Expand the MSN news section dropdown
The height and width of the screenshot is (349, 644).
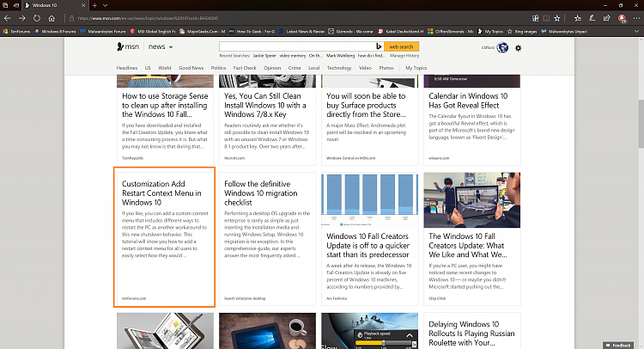171,47
